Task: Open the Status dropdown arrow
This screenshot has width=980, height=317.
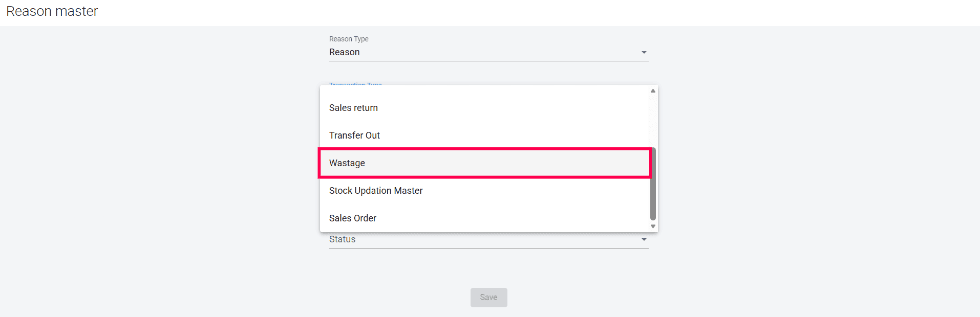Action: click(x=644, y=239)
